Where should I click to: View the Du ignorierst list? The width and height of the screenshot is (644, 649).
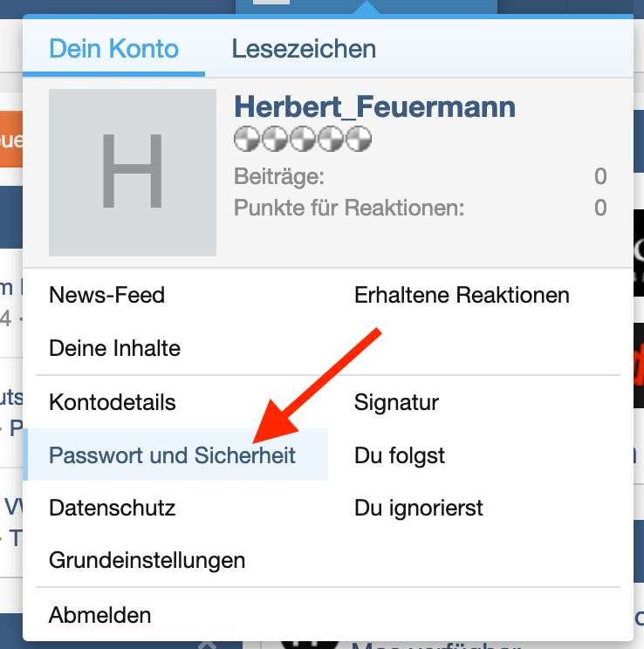[418, 507]
